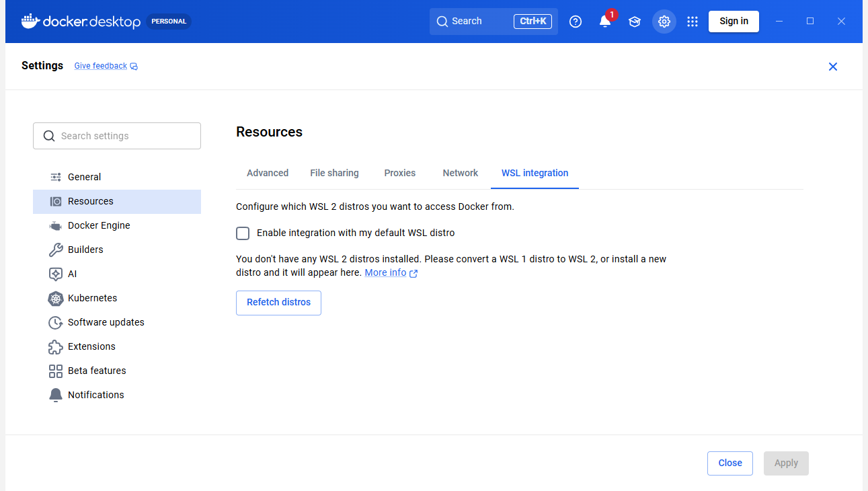Click the Extensions puzzle icon
Image resolution: width=868 pixels, height=491 pixels.
pos(56,346)
